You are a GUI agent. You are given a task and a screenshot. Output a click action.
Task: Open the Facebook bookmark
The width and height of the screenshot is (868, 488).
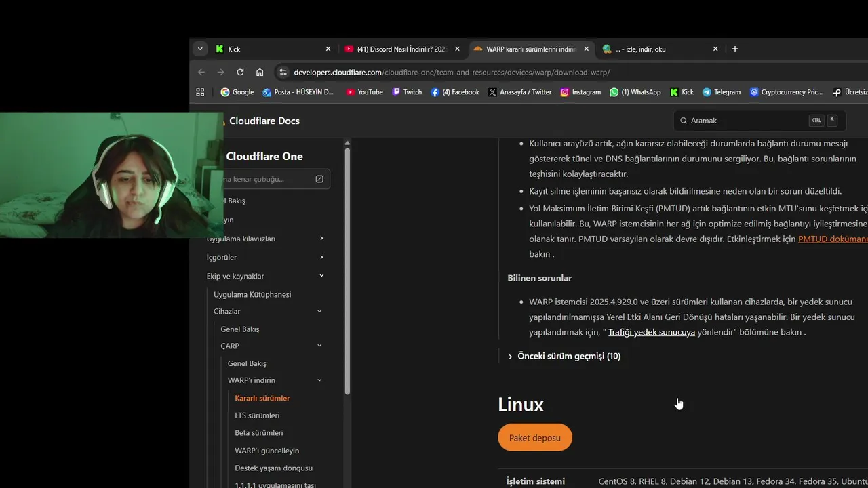click(455, 92)
